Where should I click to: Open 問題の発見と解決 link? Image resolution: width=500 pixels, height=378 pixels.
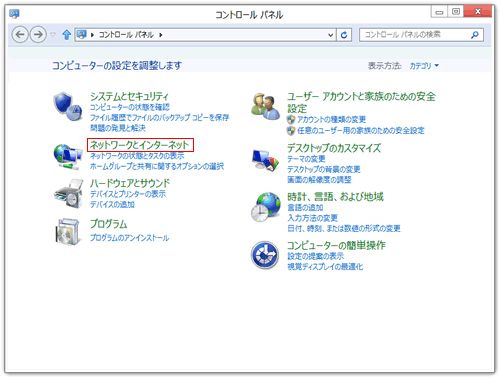[x=118, y=128]
